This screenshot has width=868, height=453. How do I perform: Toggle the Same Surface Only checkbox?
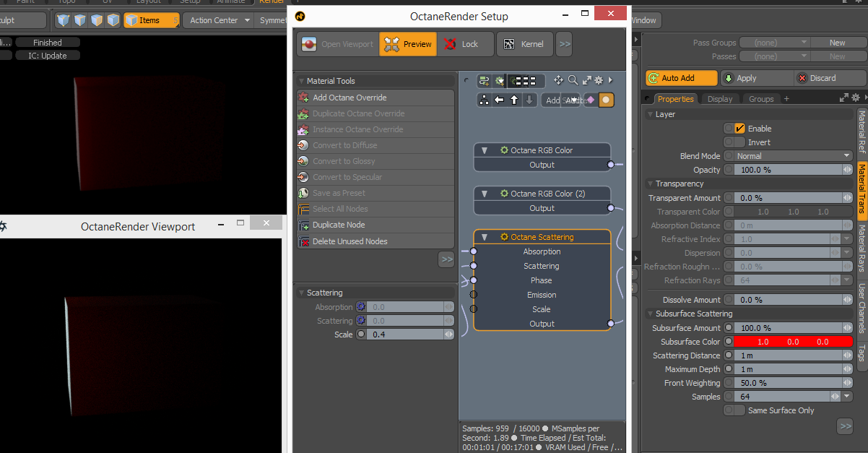tap(739, 410)
